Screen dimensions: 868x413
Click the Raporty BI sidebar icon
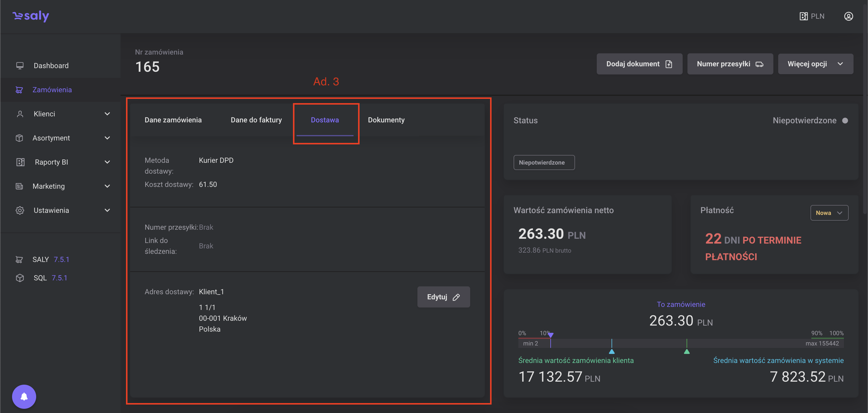20,162
